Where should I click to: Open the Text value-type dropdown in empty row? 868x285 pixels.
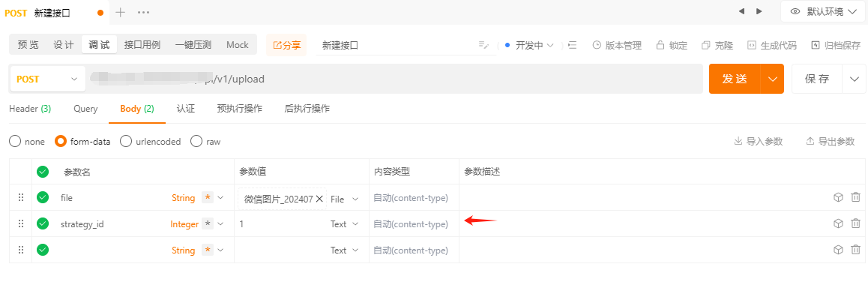345,250
